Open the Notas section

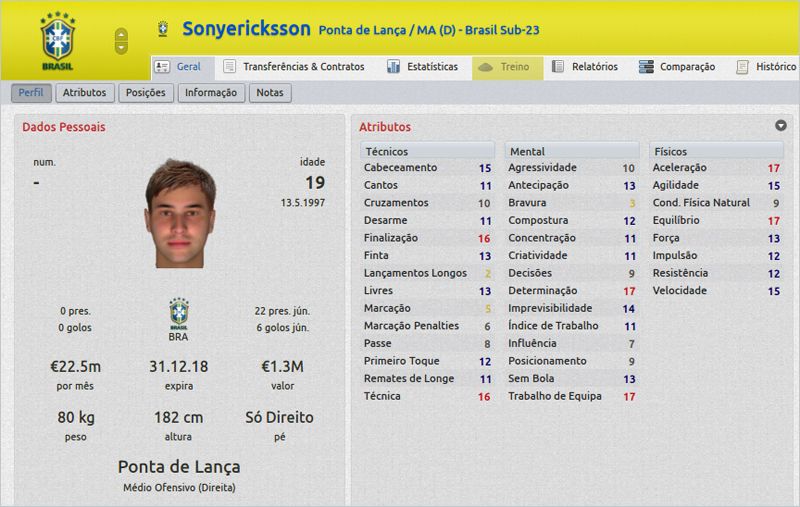(x=269, y=93)
